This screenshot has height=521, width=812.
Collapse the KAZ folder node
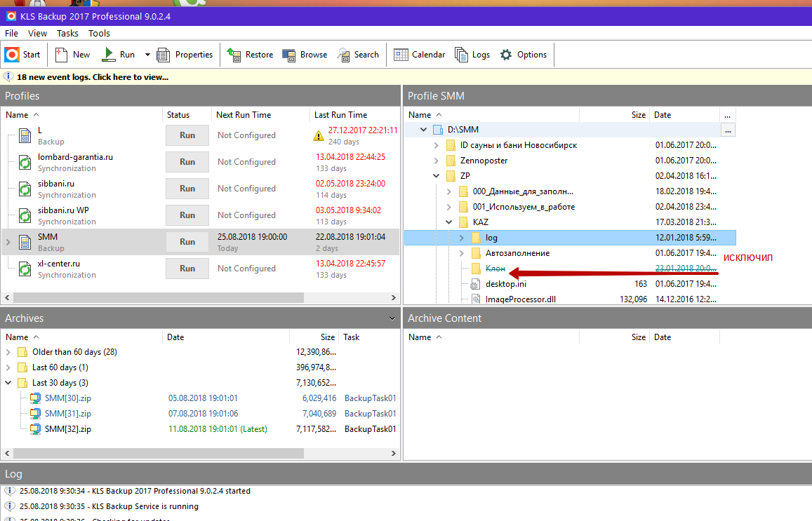[449, 222]
